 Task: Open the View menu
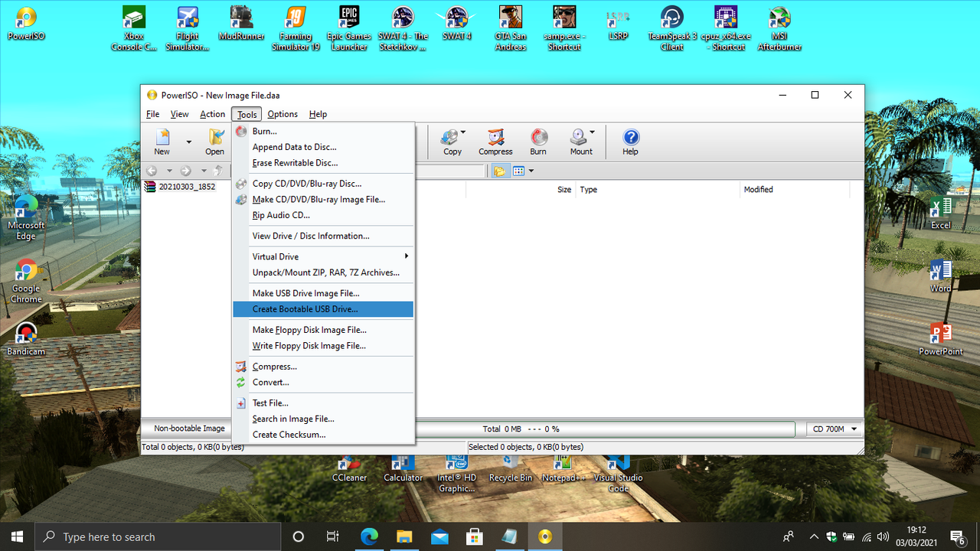coord(179,114)
